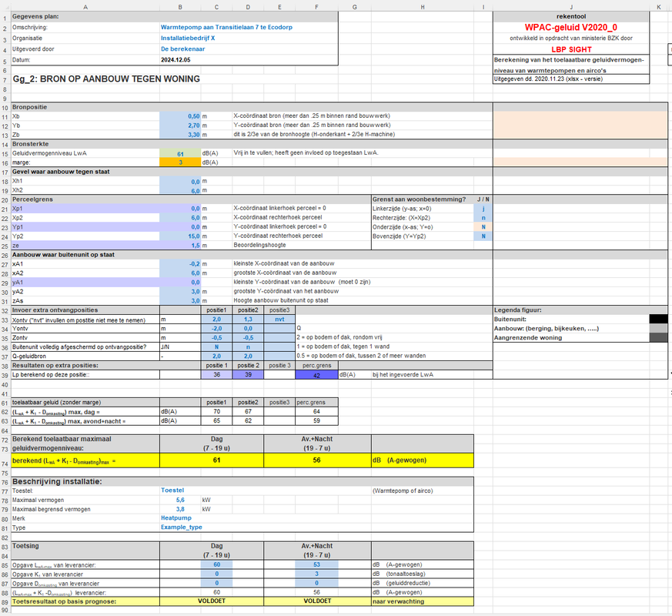Viewport: 672px width, 616px height.
Task: Select toelaatbaar avond+nacht perc.grens 59
Action: [316, 421]
